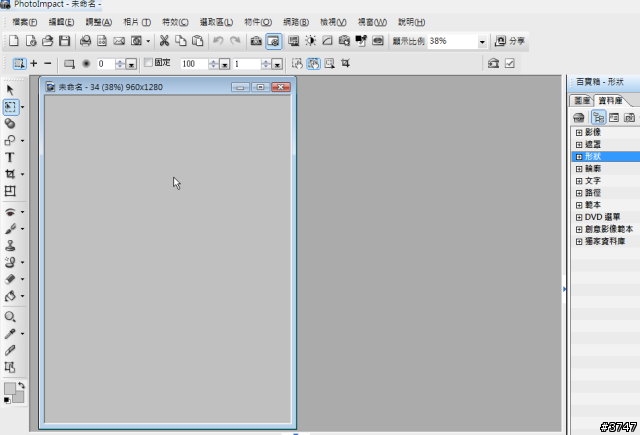Image resolution: width=640 pixels, height=435 pixels.
Task: Click the checkmark option icon in attribute bar
Action: tap(510, 63)
